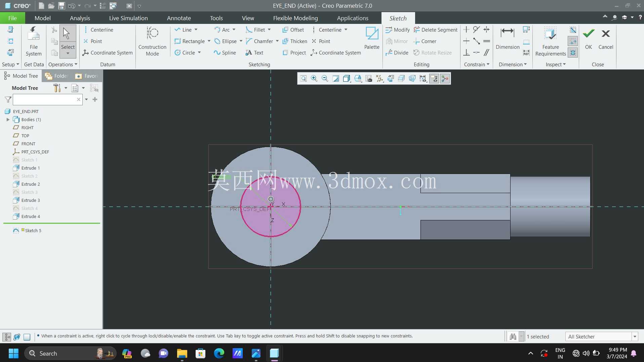Image resolution: width=644 pixels, height=362 pixels.
Task: Open the Line tool dropdown arrow
Action: [196, 30]
